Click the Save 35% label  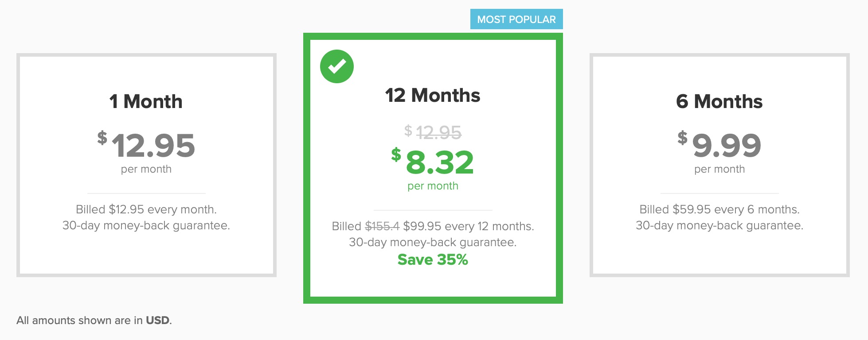coord(433,259)
